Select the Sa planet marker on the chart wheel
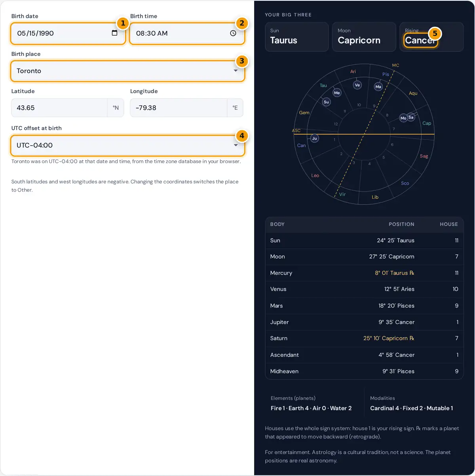This screenshot has height=476, width=475. [x=411, y=117]
